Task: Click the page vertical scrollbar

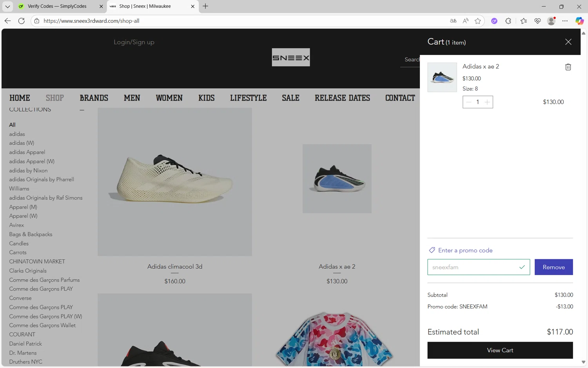Action: 583,198
